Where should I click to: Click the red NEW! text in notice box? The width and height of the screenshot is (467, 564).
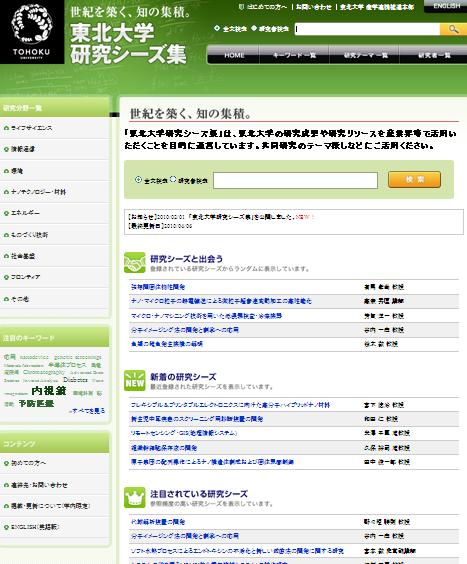[x=305, y=217]
